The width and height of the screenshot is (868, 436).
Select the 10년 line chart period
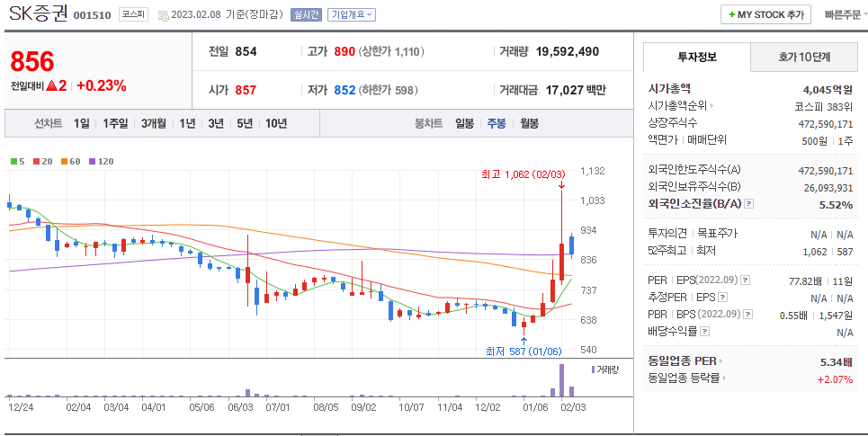tap(275, 123)
